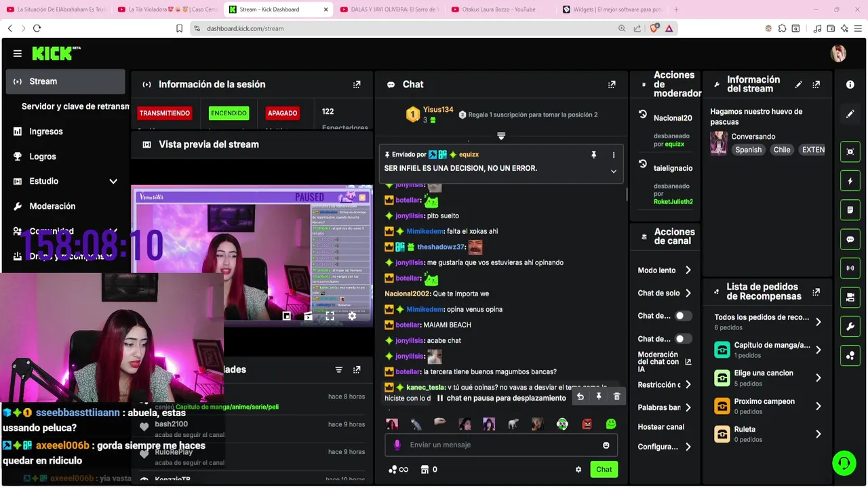The image size is (868, 488).
Task: Open the emoji picker in message box
Action: [606, 445]
